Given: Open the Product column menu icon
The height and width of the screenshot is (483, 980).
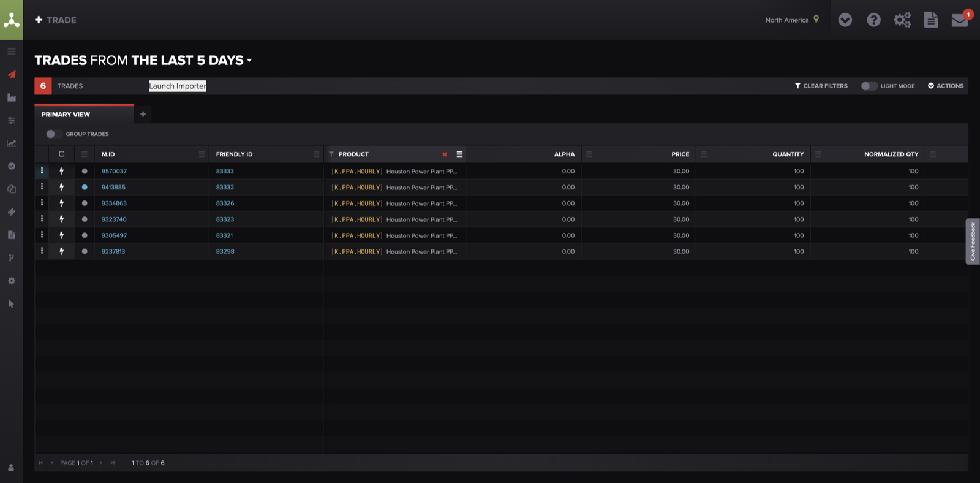Looking at the screenshot, I should [459, 154].
